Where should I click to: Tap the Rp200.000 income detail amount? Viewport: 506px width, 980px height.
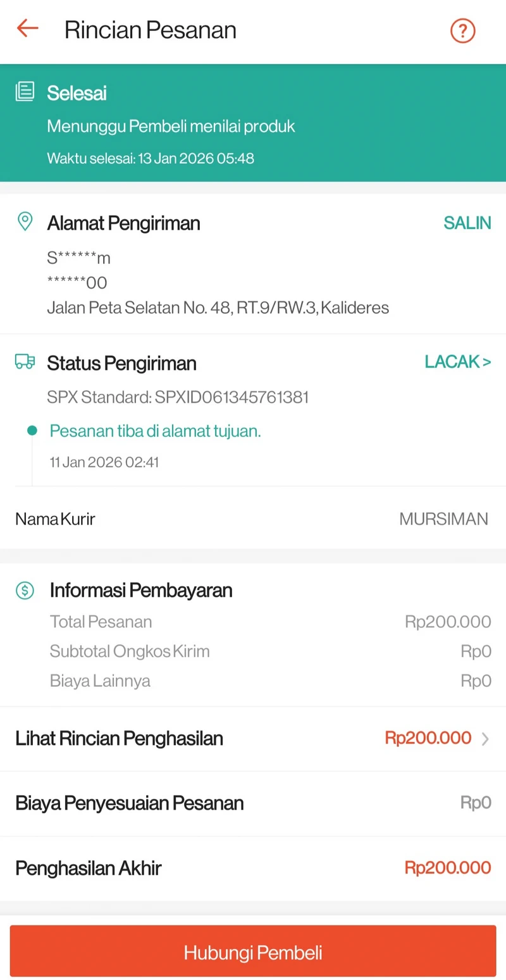[x=428, y=738]
